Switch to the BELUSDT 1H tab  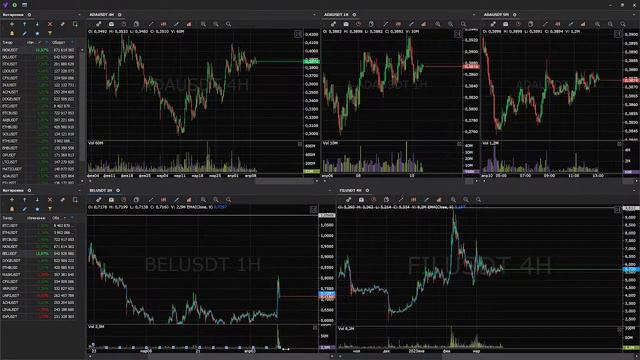[101, 190]
